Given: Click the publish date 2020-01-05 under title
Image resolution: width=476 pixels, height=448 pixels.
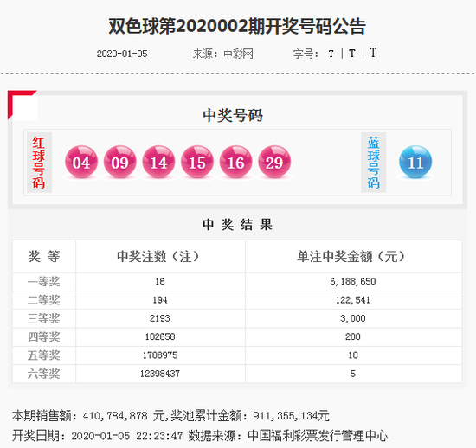Looking at the screenshot, I should click(122, 54).
